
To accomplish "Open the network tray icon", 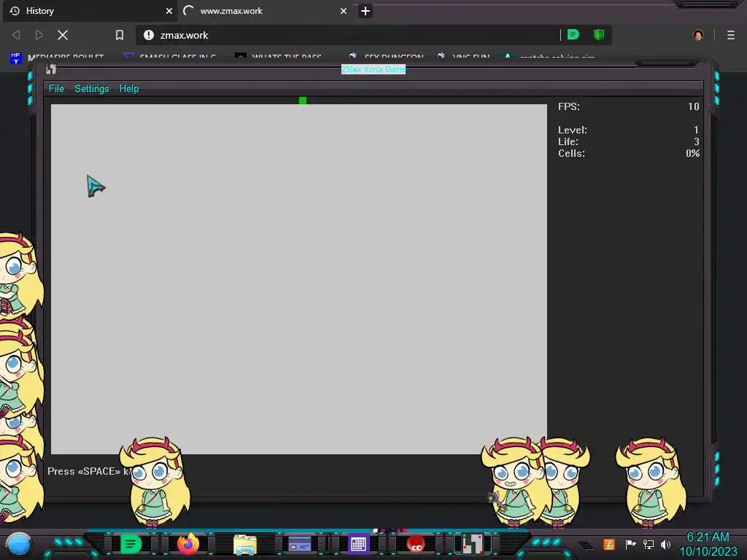I will point(649,544).
